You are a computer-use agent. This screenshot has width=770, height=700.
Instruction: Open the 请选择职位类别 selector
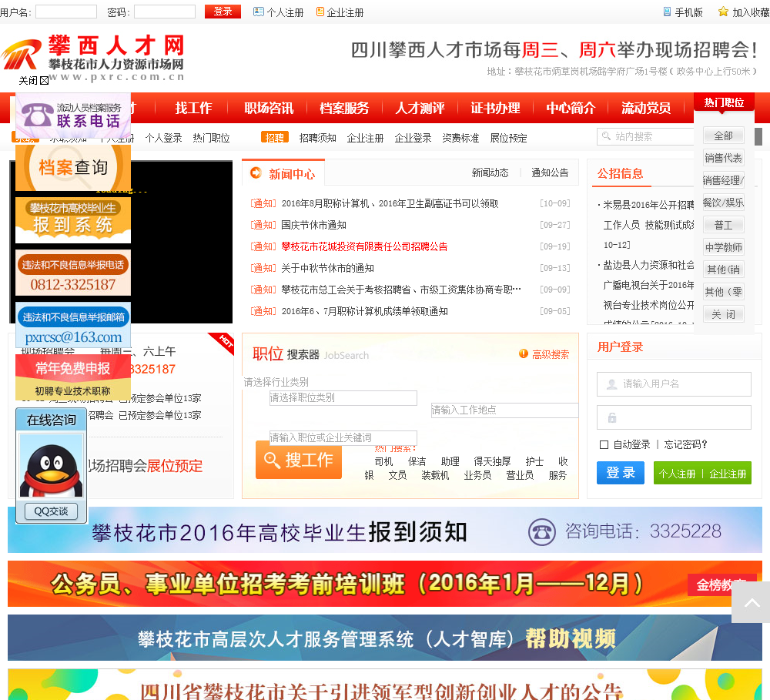(343, 398)
